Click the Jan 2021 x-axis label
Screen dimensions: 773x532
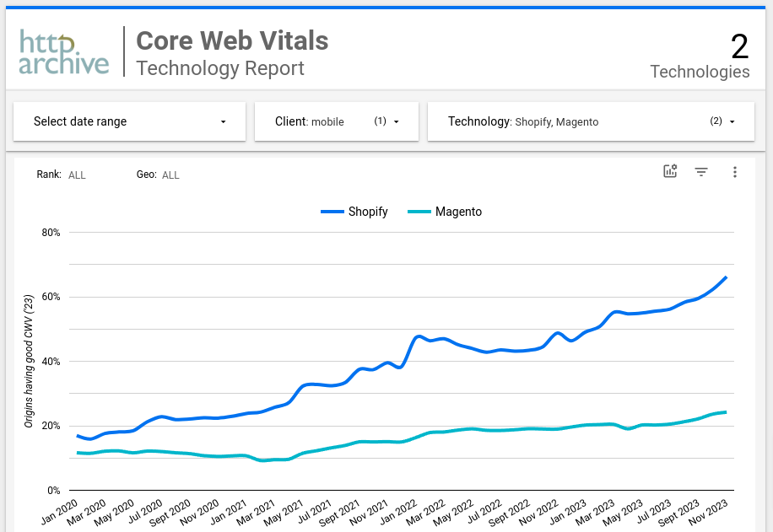(229, 511)
